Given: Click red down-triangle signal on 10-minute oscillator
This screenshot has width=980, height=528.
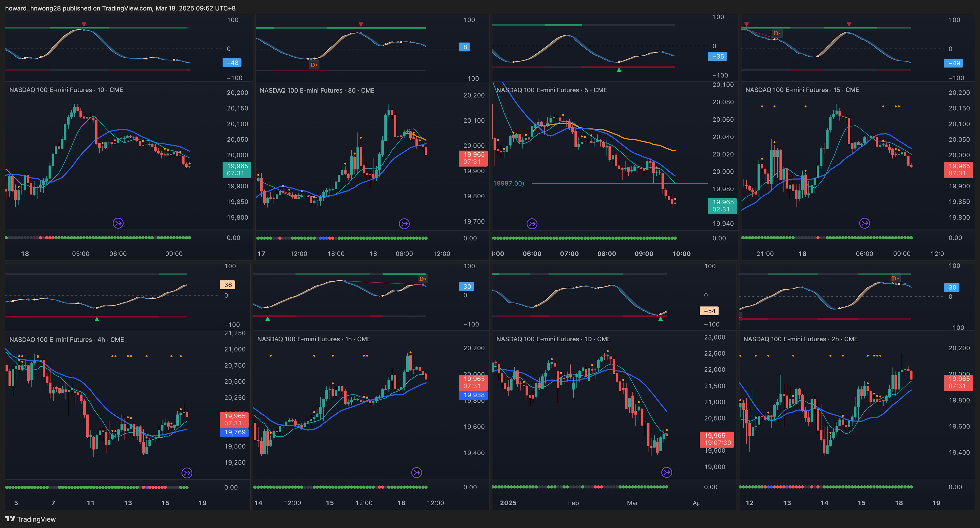Looking at the screenshot, I should [x=84, y=24].
